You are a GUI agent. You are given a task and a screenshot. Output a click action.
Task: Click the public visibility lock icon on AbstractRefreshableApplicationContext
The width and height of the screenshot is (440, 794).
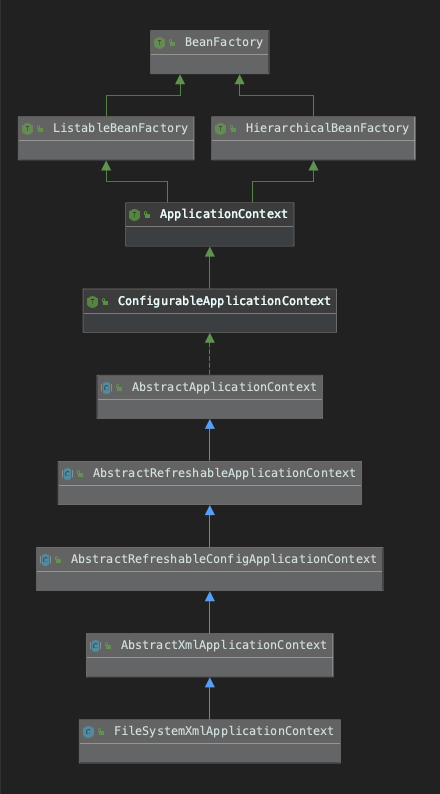point(80,474)
